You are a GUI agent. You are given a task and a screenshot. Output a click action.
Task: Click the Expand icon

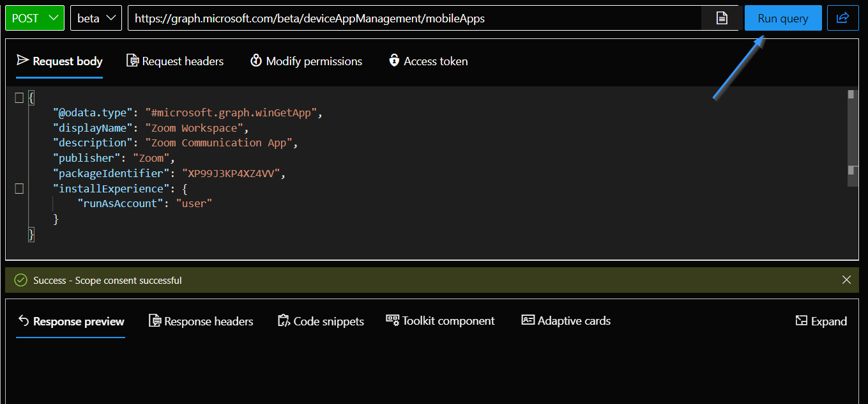pyautogui.click(x=801, y=320)
